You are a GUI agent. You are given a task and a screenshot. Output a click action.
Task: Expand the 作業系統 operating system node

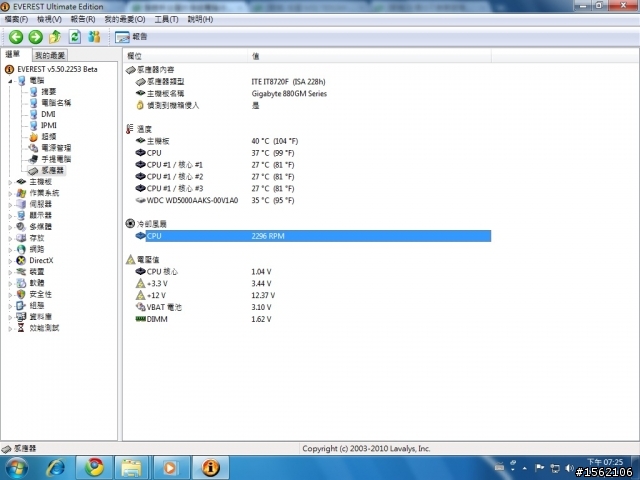(x=10, y=193)
